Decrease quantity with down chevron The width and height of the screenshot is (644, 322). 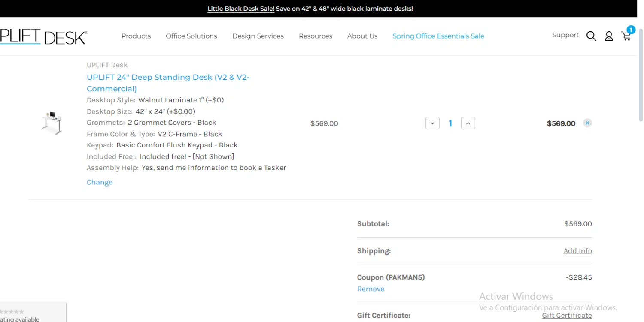[x=432, y=123]
